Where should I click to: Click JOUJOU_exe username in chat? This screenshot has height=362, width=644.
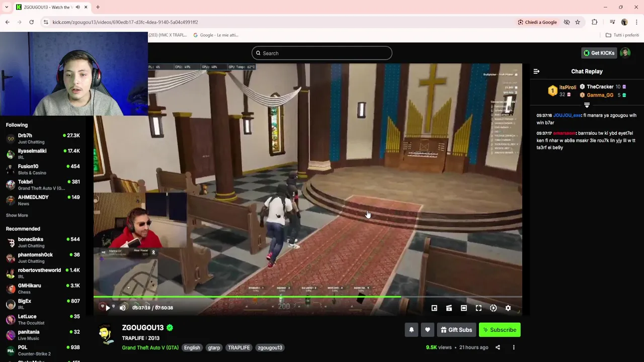tap(567, 115)
